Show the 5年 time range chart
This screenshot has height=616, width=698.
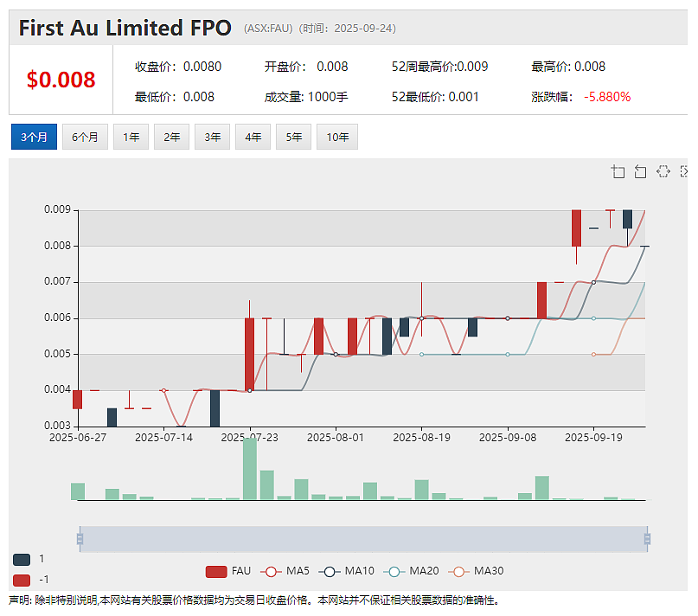(293, 137)
